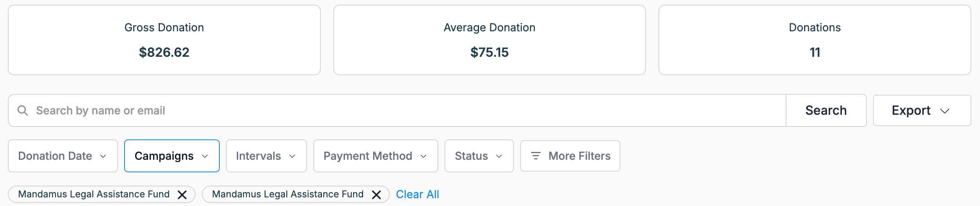Image resolution: width=980 pixels, height=206 pixels.
Task: Remove the first Mandamus Legal Assistance Fund tag
Action: pos(182,195)
